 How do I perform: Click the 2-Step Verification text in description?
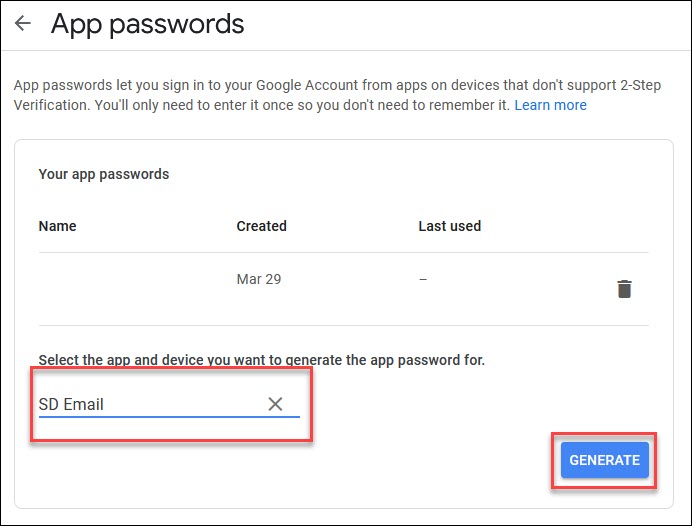click(619, 84)
